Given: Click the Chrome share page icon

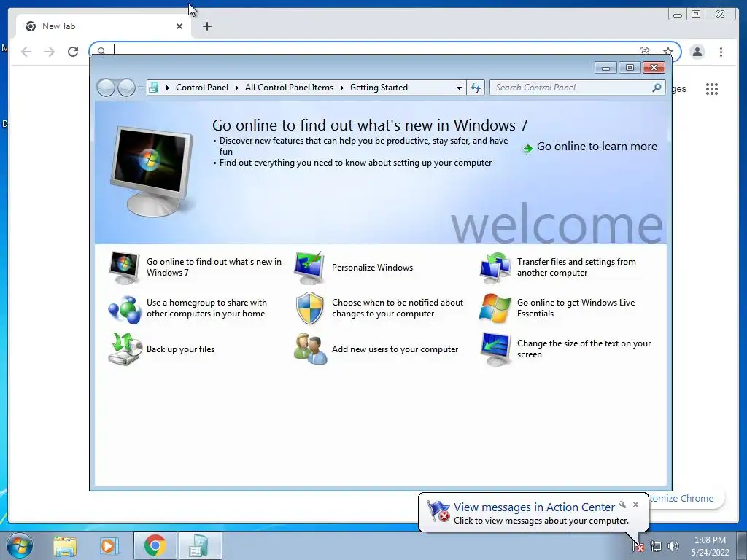Looking at the screenshot, I should [x=645, y=51].
